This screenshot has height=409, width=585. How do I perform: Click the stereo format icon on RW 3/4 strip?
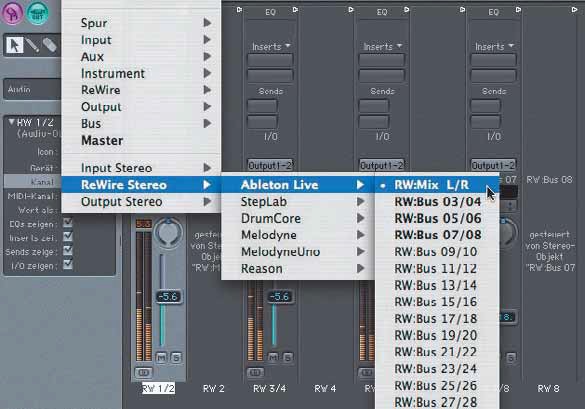coord(255,372)
